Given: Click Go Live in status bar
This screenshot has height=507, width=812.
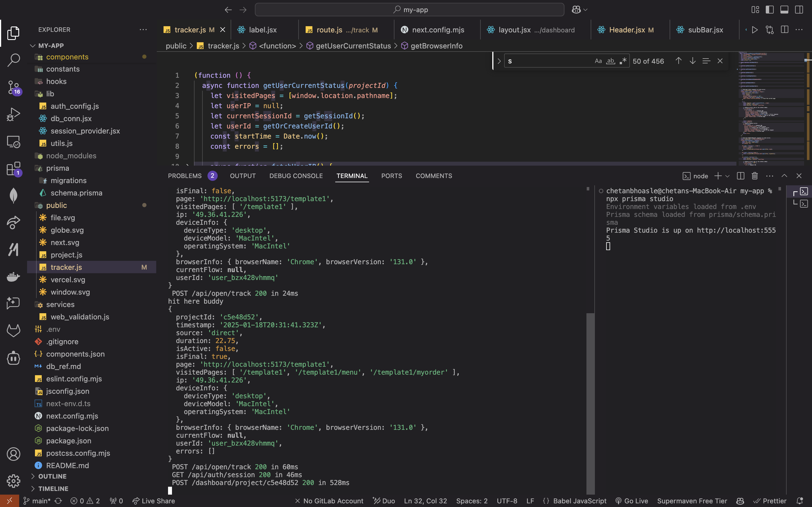Looking at the screenshot, I should [632, 501].
